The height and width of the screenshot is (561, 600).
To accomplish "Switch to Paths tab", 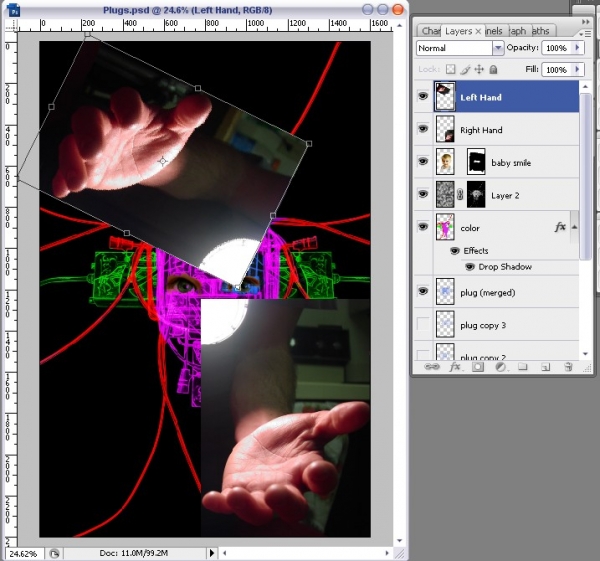I will point(541,31).
